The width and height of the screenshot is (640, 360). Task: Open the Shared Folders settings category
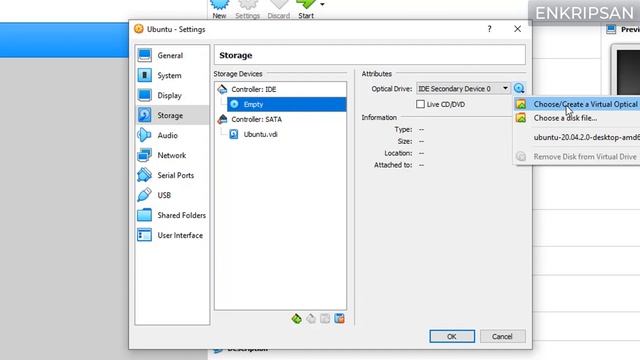click(x=172, y=215)
